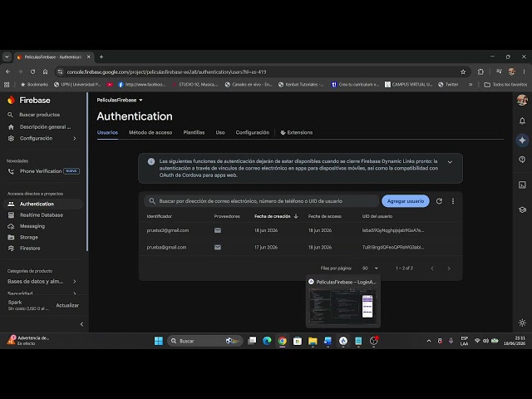Click UID of prueba2@gmail.com user
Image resolution: width=532 pixels, height=399 pixels.
393,230
